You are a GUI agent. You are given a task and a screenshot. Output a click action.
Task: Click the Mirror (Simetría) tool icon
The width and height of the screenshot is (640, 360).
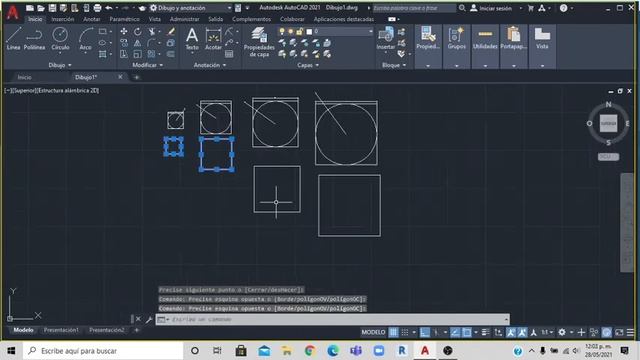[x=138, y=43]
